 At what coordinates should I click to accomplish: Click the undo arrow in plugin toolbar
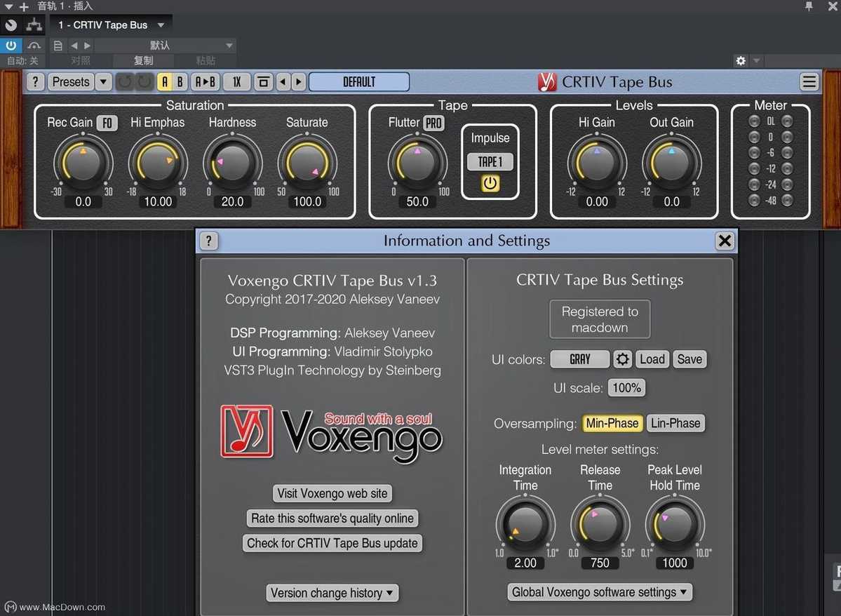(x=125, y=82)
